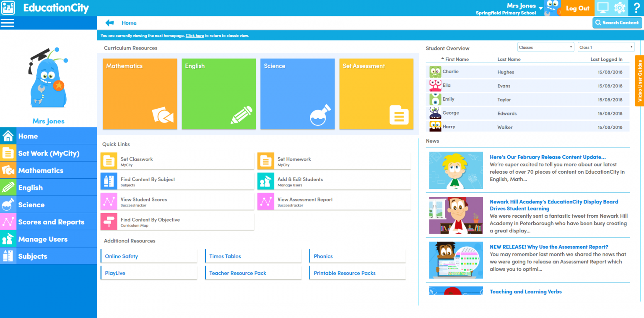Select the Science flask icon tile

(298, 94)
